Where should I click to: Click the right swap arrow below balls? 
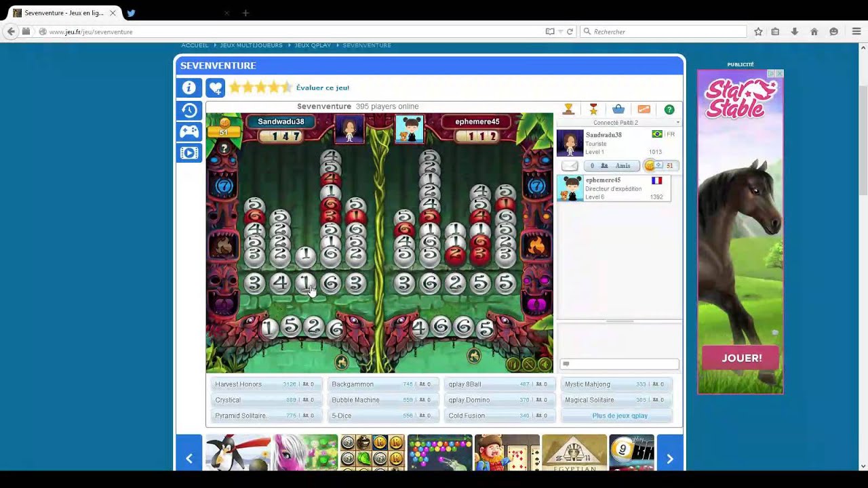474,355
